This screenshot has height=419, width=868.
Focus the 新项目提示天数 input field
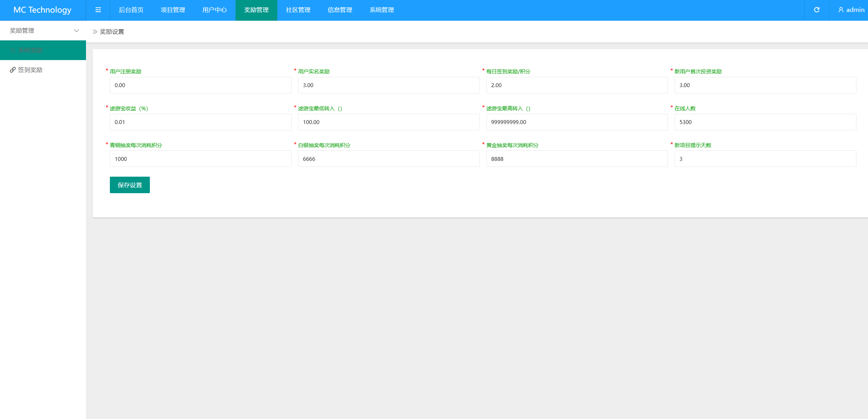765,159
